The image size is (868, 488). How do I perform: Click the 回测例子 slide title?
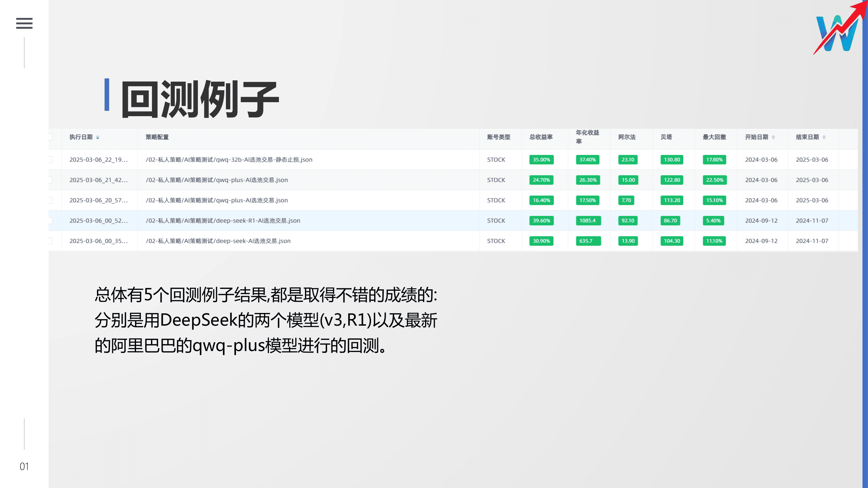[x=200, y=99]
